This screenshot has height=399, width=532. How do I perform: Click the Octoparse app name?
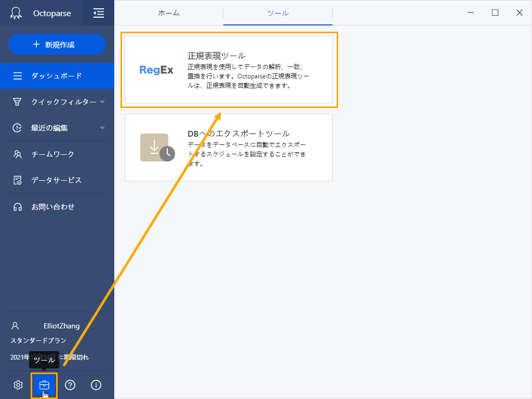coord(52,14)
